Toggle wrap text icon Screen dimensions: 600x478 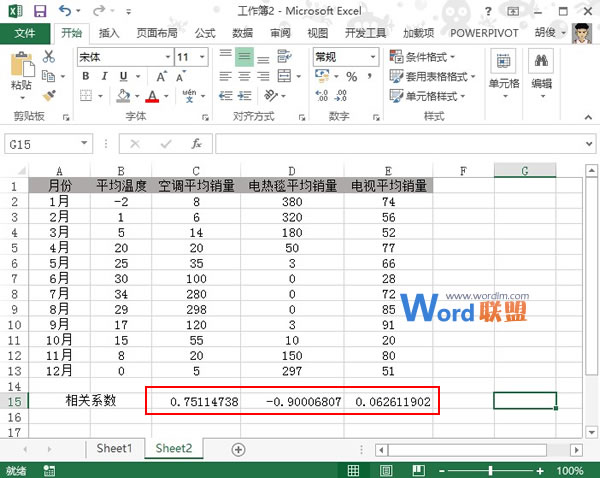pos(284,56)
